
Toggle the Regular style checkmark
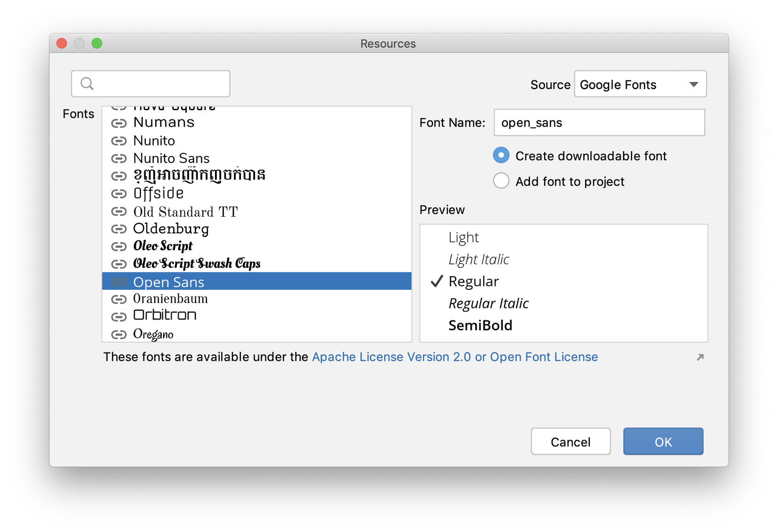pyautogui.click(x=437, y=281)
